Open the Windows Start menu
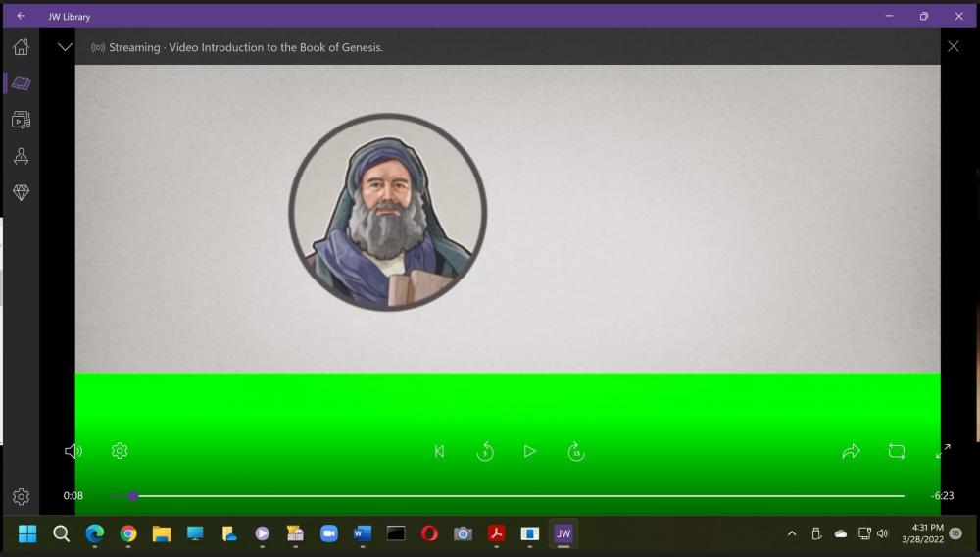This screenshot has width=980, height=557. 27,533
